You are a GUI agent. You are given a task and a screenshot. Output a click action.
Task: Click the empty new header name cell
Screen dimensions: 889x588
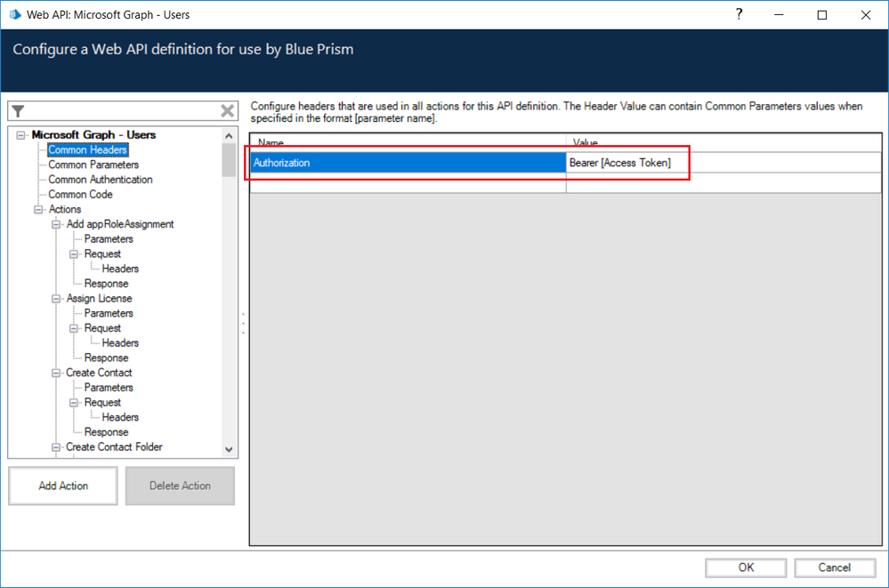408,183
